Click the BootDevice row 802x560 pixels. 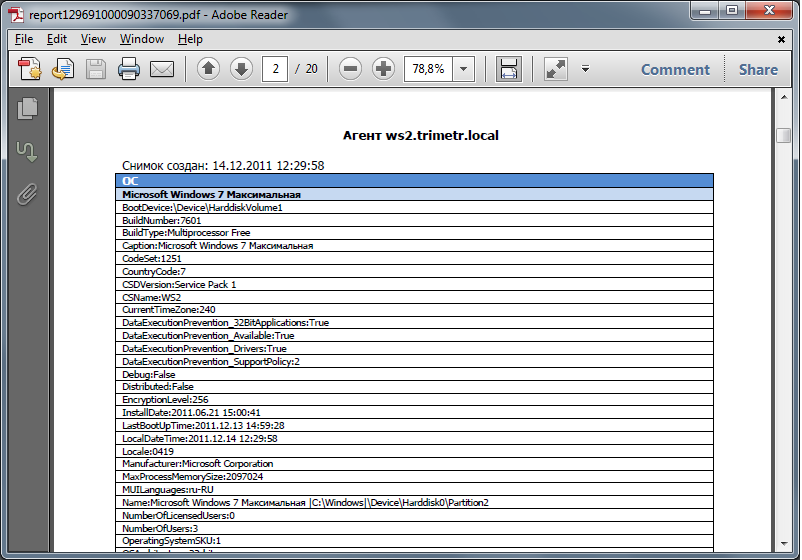414,207
